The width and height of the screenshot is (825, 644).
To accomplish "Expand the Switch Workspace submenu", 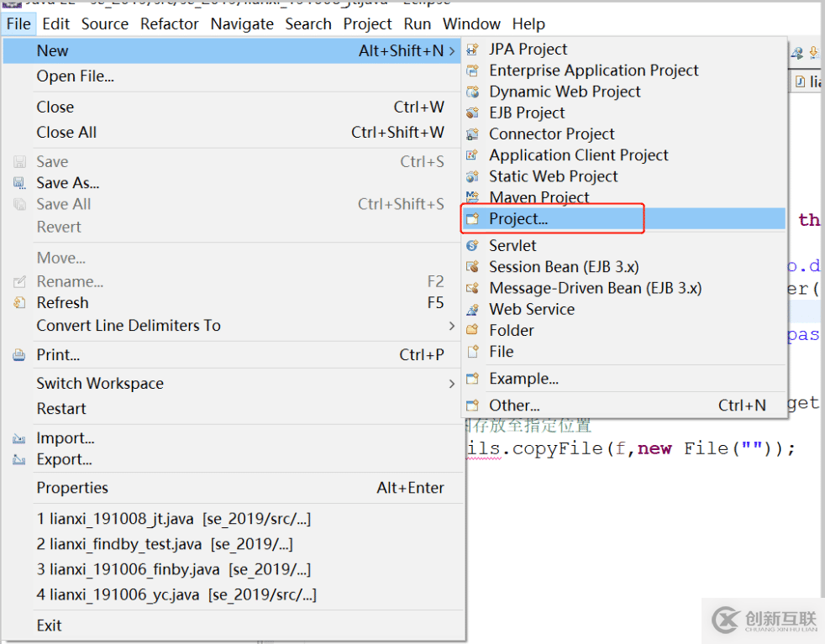I will [452, 384].
